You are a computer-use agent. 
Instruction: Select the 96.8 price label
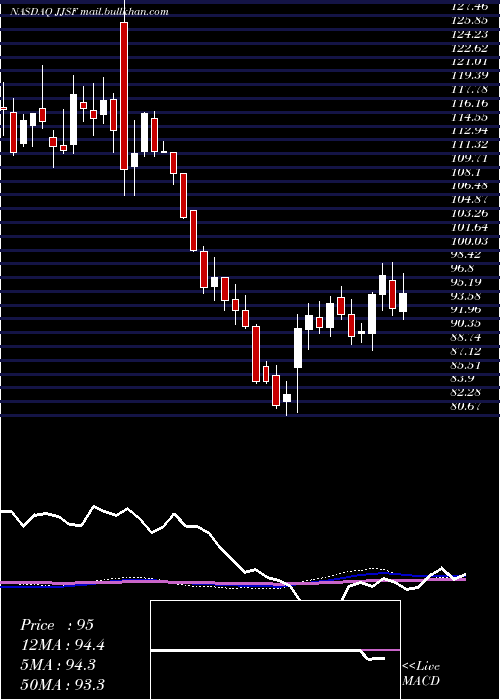click(x=463, y=269)
